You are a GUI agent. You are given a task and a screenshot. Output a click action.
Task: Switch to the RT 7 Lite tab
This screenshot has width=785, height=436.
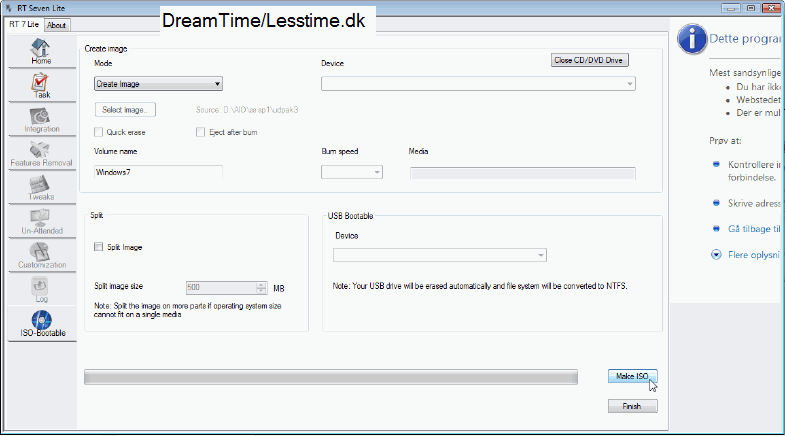[x=24, y=24]
